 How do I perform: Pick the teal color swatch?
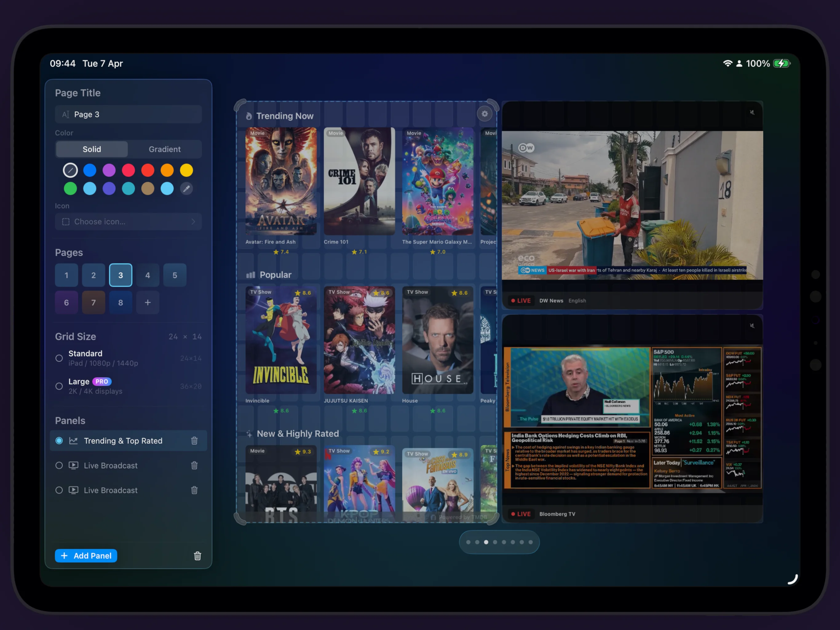(x=128, y=189)
